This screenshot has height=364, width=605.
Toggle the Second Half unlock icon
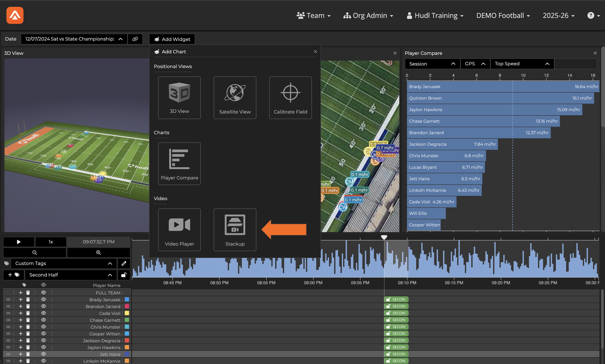(x=124, y=275)
